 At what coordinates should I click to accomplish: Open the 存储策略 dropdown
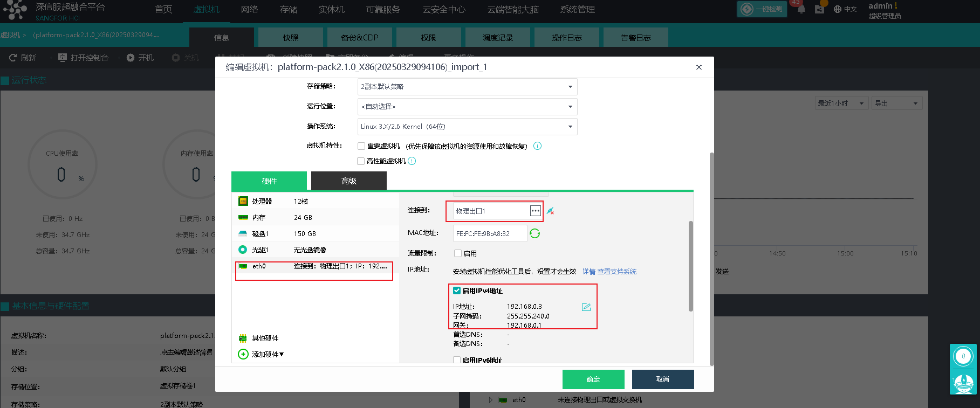467,87
